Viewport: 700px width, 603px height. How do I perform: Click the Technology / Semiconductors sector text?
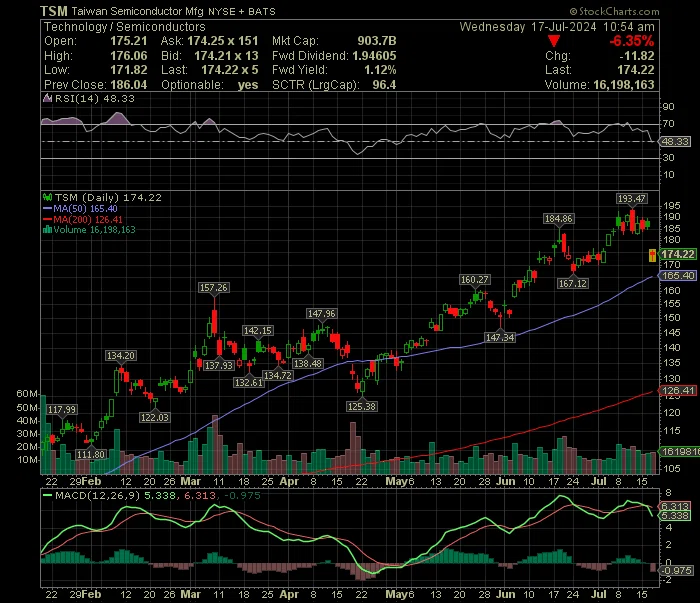(x=125, y=27)
